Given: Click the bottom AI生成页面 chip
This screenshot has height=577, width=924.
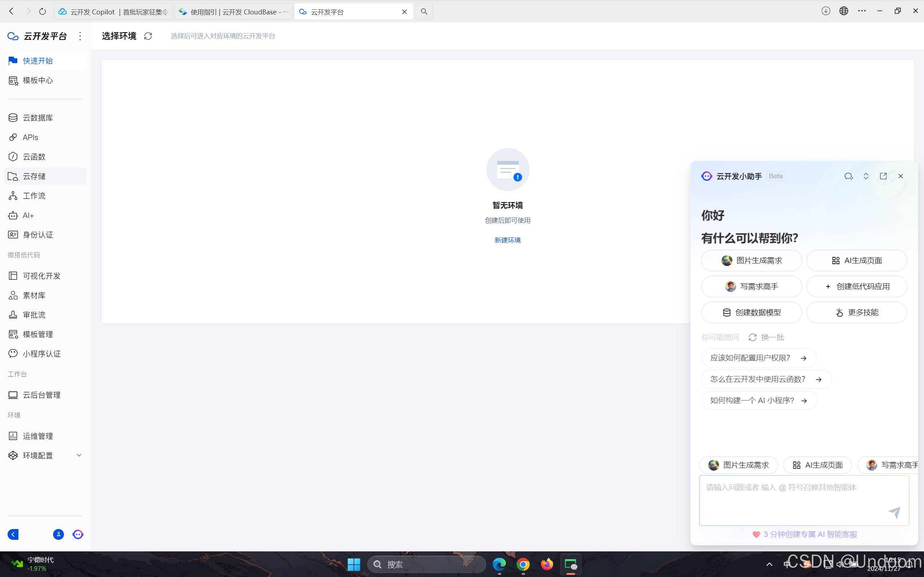Looking at the screenshot, I should point(817,465).
